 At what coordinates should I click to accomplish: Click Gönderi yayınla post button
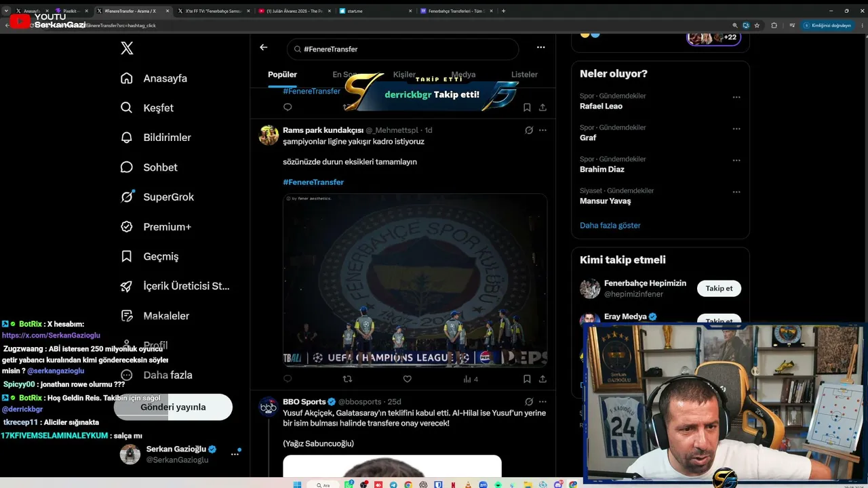(x=173, y=407)
